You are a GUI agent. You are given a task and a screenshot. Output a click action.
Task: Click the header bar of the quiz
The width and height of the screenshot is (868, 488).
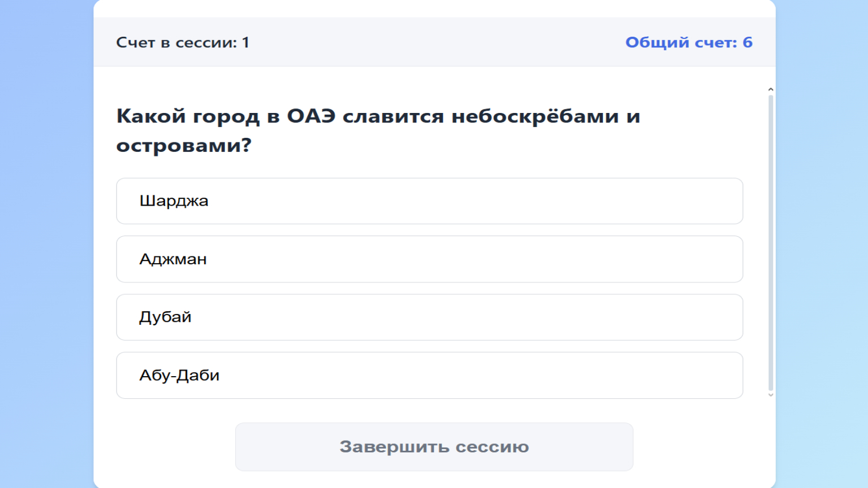[434, 42]
